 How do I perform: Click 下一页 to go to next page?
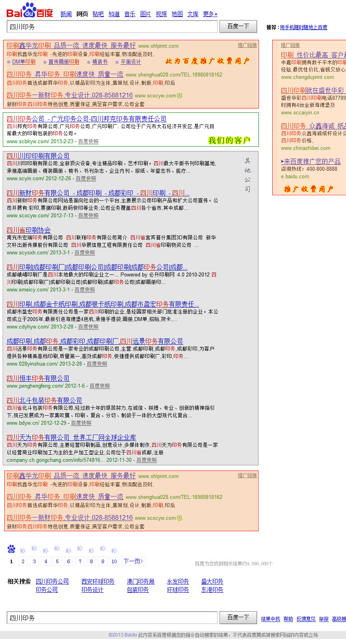click(x=133, y=561)
